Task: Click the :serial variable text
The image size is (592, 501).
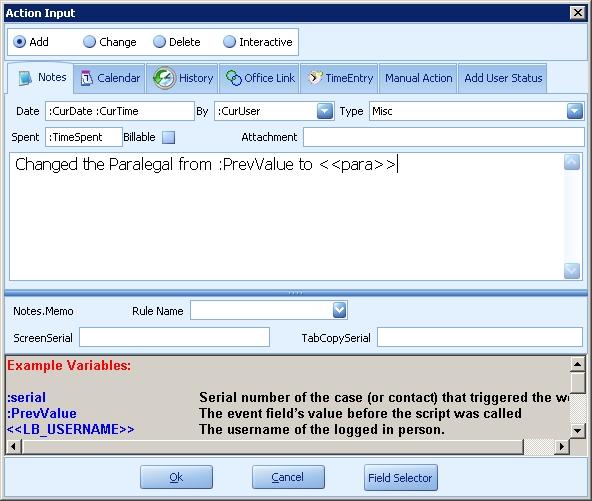Action: pos(26,397)
